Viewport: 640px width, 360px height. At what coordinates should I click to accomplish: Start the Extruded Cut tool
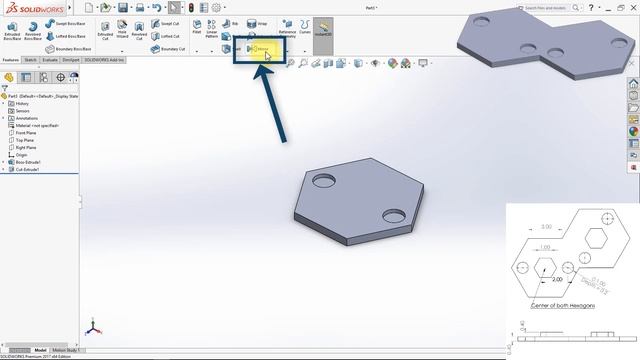[x=105, y=31]
